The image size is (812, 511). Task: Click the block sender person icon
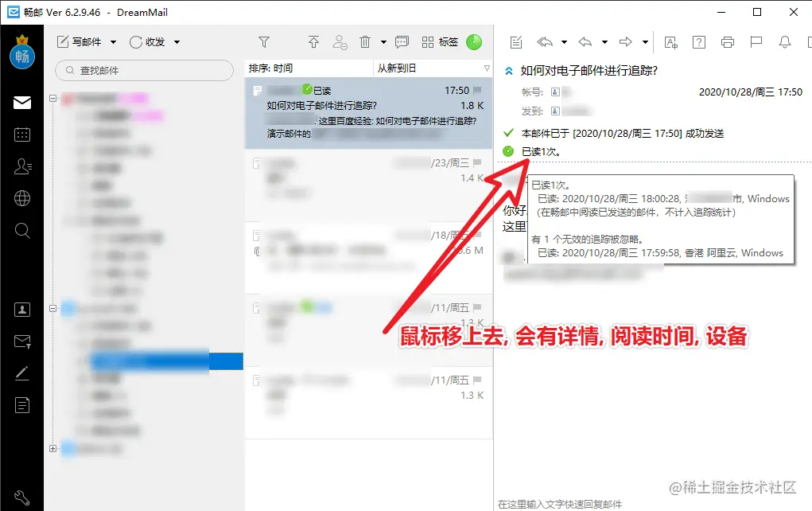340,42
